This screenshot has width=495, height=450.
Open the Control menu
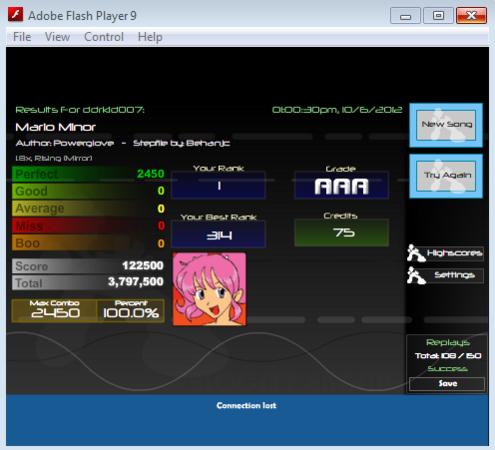104,37
